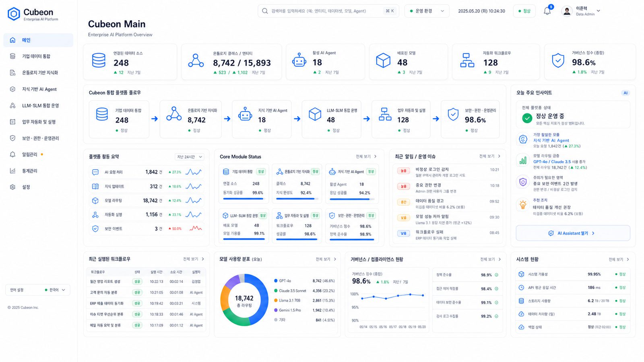Click the Claude 3.5 Sonnet legend color dot
The image size is (644, 362).
click(276, 290)
